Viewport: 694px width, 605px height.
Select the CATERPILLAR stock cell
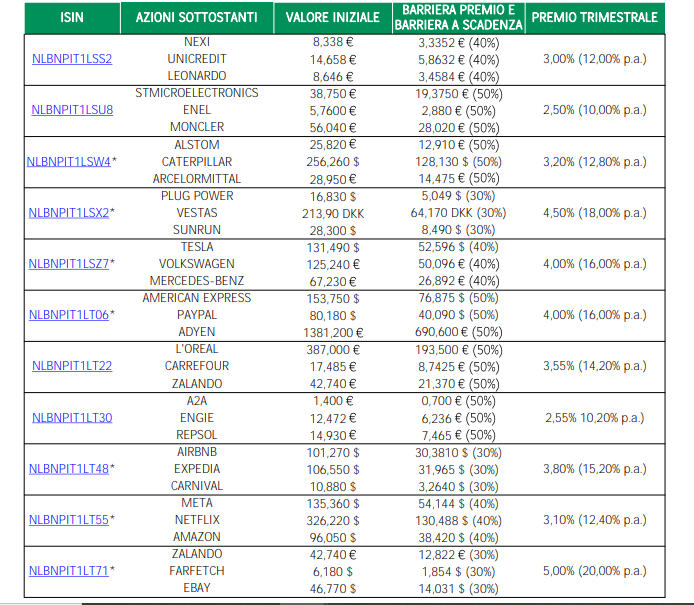(197, 162)
